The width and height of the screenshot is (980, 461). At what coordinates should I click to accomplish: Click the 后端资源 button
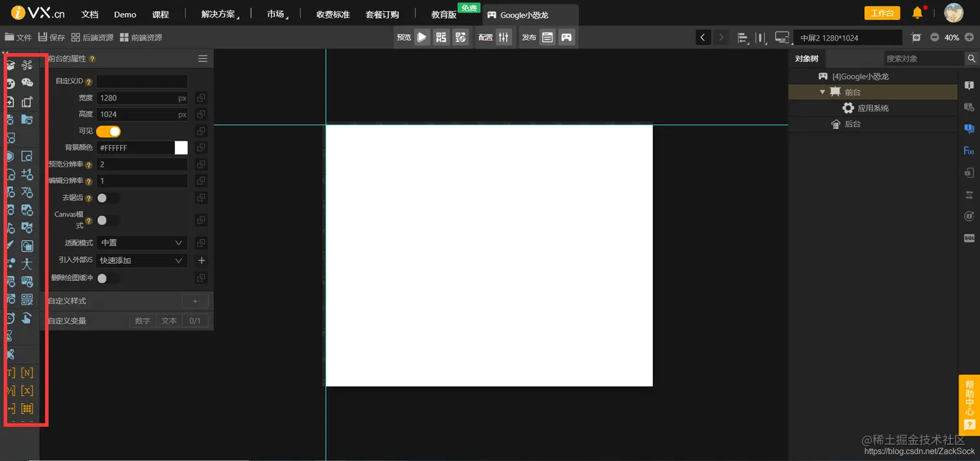click(x=92, y=38)
